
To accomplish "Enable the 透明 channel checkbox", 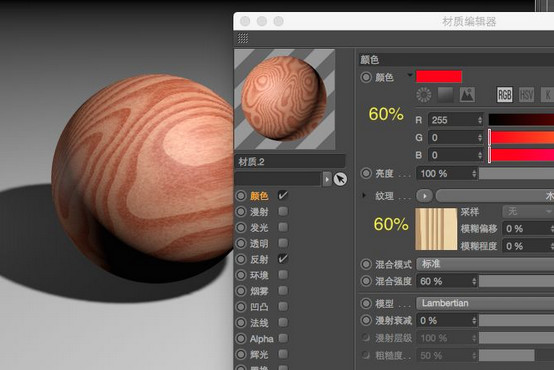I will 283,243.
